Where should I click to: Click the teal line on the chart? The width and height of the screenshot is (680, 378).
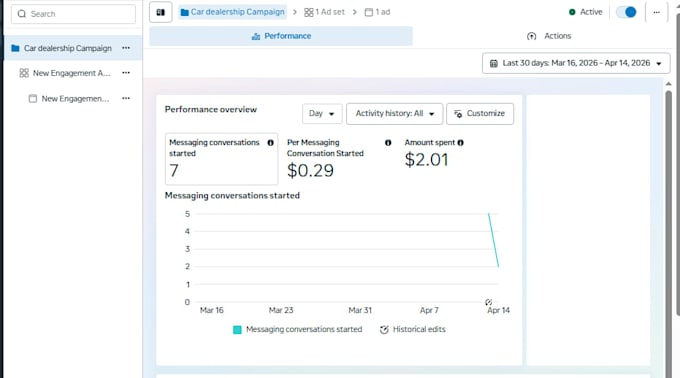pyautogui.click(x=494, y=240)
